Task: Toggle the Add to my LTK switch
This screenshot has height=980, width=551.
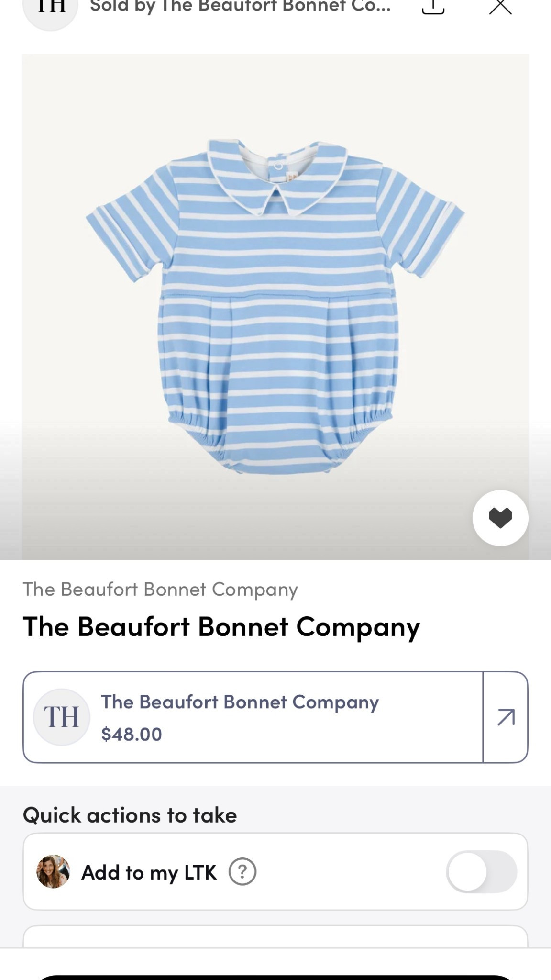Action: tap(481, 871)
